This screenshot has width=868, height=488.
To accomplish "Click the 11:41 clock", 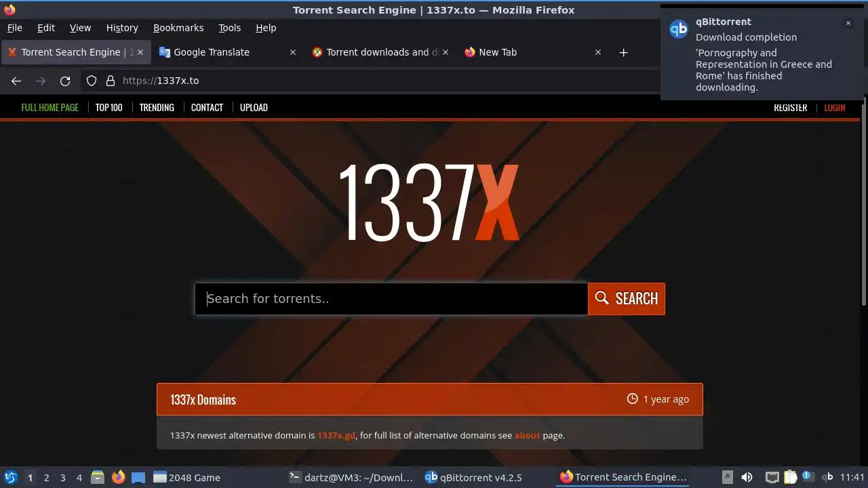I will 852,478.
